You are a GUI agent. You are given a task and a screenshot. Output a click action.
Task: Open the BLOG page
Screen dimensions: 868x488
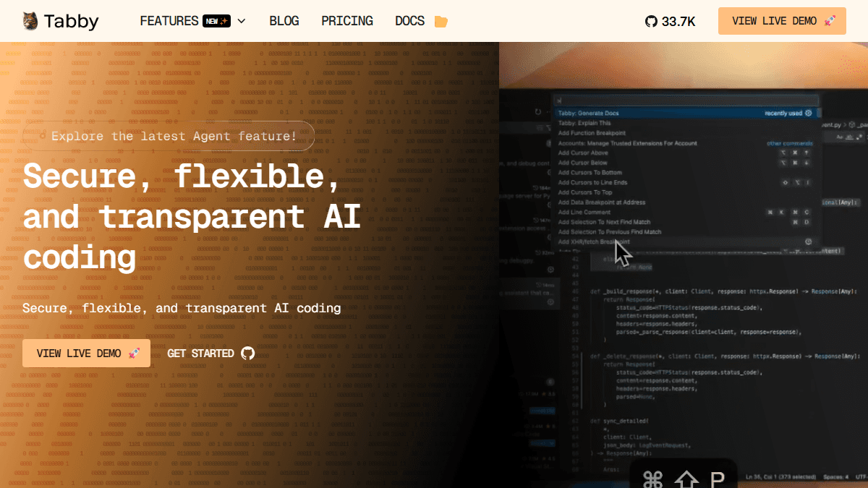(284, 21)
